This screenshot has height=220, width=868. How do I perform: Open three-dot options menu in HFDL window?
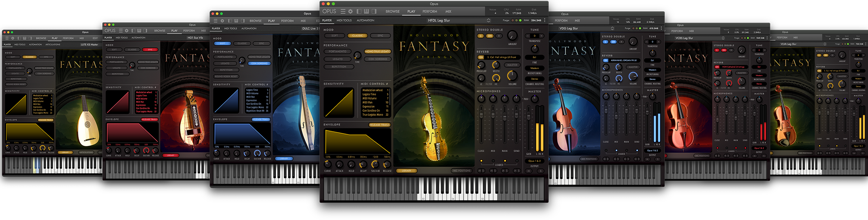pyautogui.click(x=545, y=20)
